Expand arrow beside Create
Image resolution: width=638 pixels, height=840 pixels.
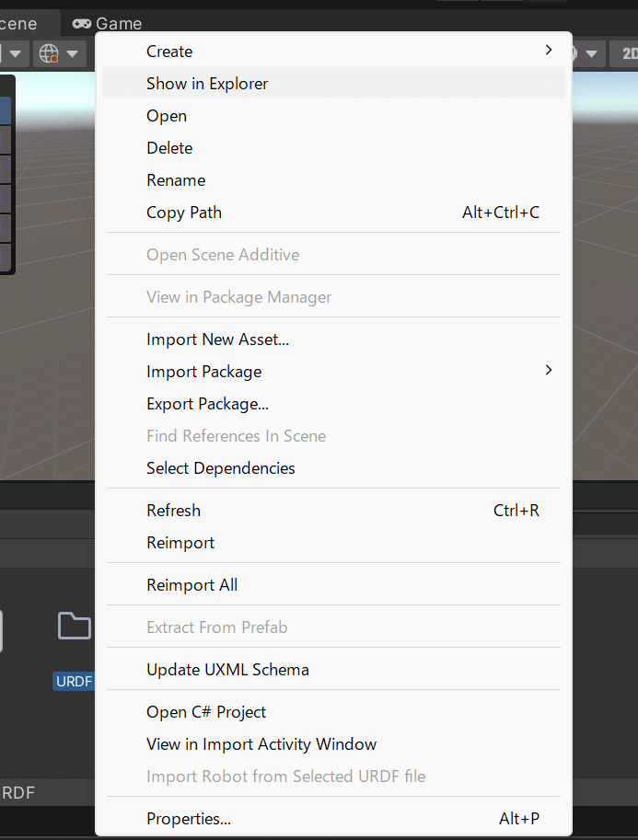(x=549, y=50)
